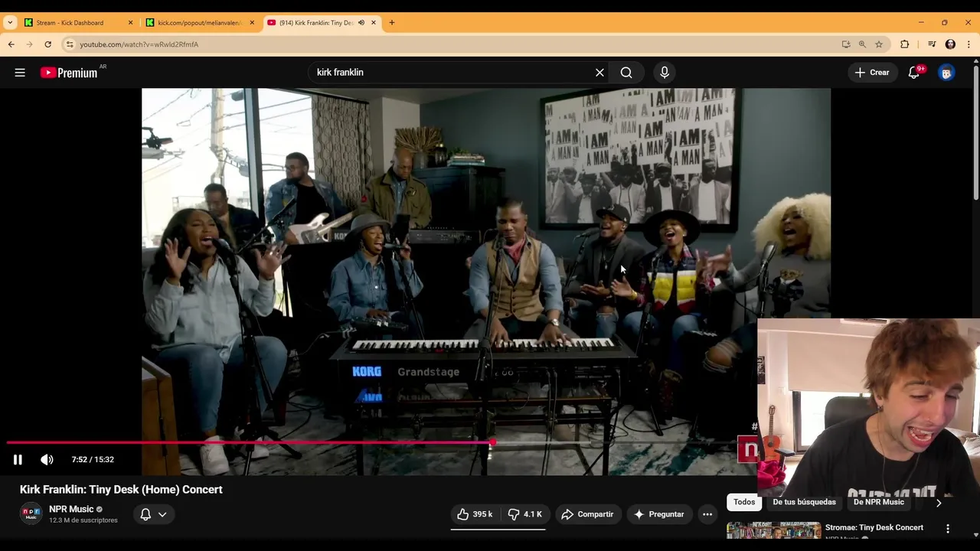Viewport: 980px width, 551px height.
Task: Dislike the video with 4.1 K
Action: coord(524,514)
